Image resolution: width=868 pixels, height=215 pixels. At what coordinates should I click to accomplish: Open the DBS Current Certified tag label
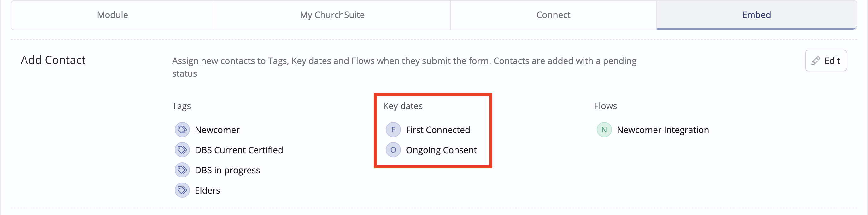239,150
